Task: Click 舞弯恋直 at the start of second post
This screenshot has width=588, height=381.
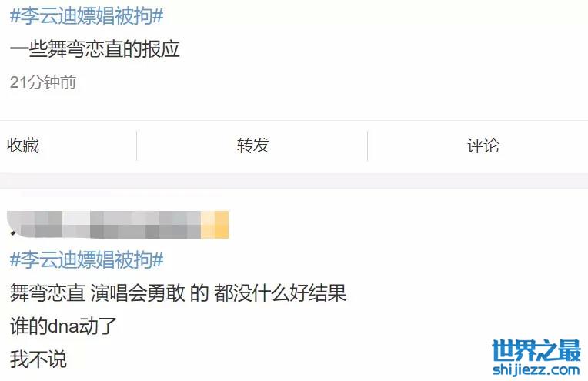Action: click(x=48, y=293)
